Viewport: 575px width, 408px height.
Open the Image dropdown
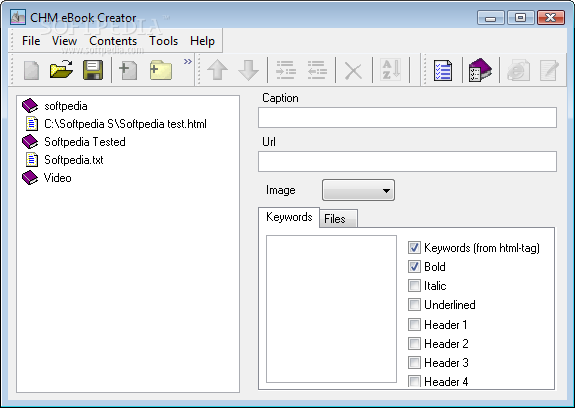pos(358,190)
